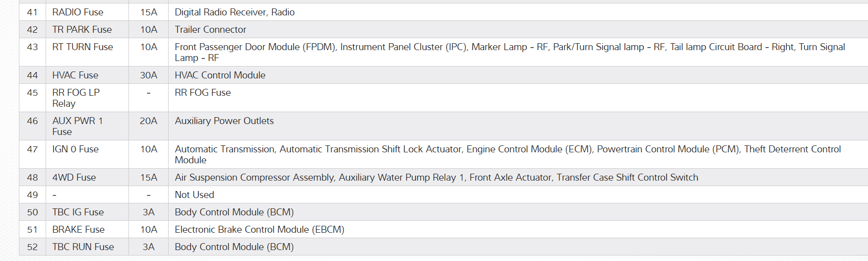Click the Not Used description in row 49
Screen dimensions: 868x261
[x=194, y=195]
